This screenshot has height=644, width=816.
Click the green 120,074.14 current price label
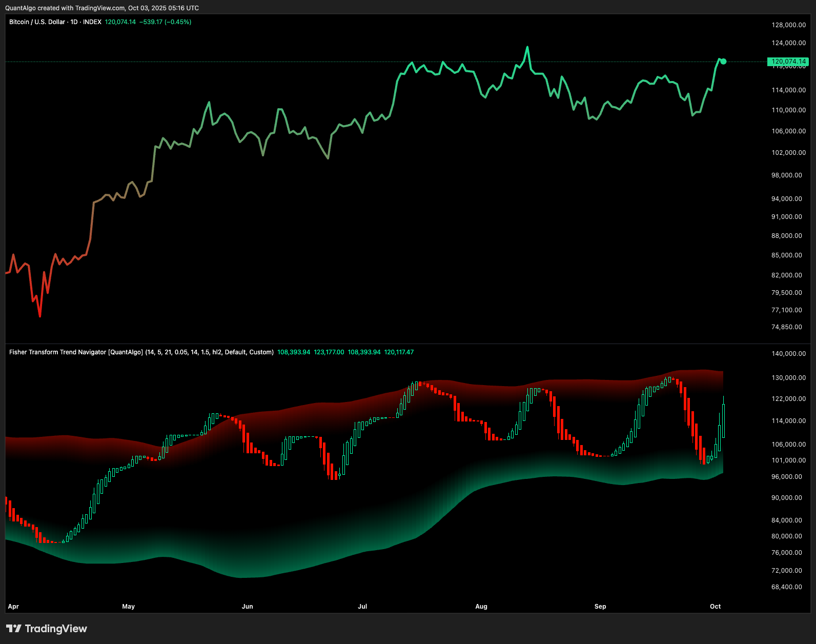pos(788,62)
